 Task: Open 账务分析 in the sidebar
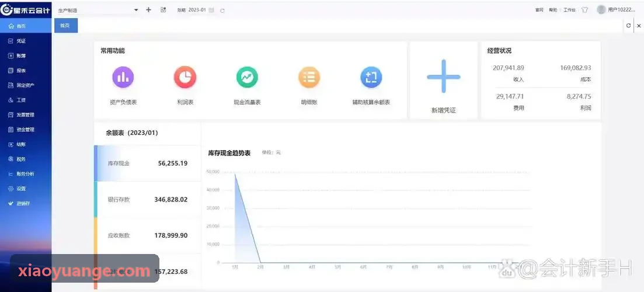point(26,174)
